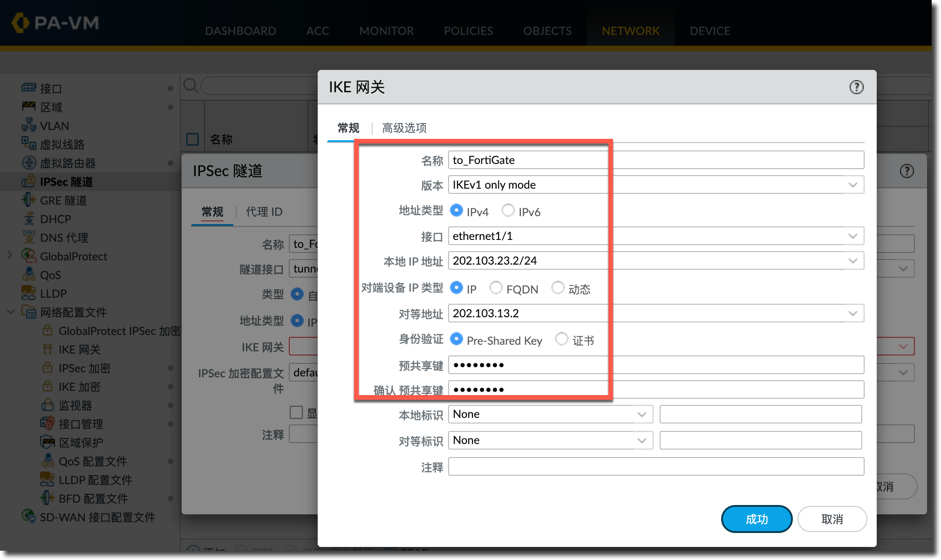941x560 pixels.
Task: Click the GRE 隧道 icon in the sidebar
Action: (28, 200)
